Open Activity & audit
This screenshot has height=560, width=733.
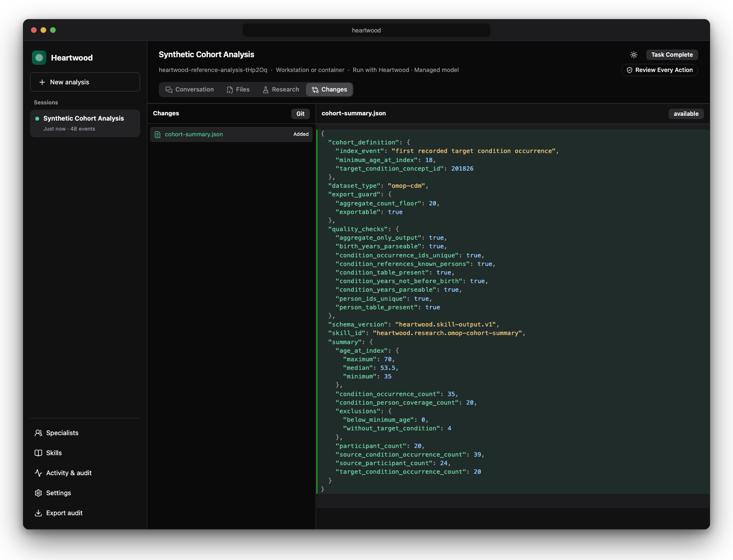pos(85,473)
